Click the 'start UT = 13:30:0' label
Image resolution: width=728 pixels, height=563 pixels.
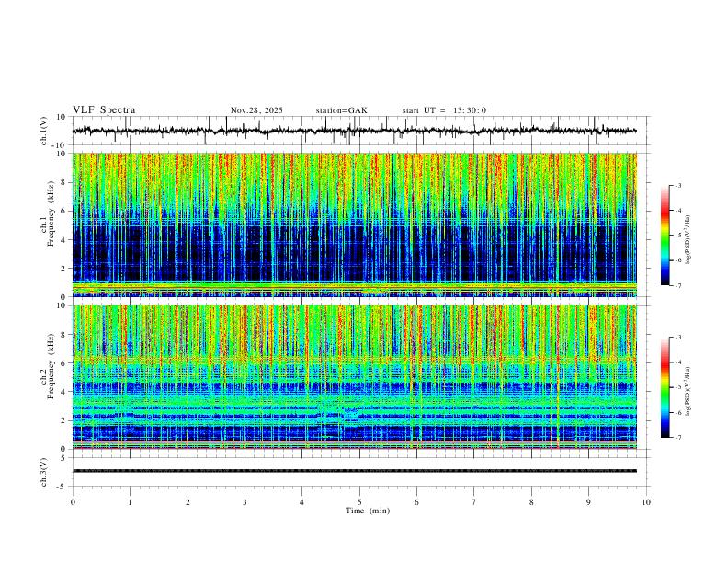coord(444,110)
